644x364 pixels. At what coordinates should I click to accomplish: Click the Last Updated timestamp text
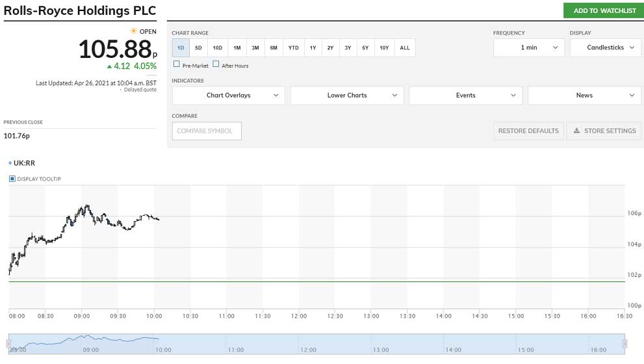tap(96, 83)
